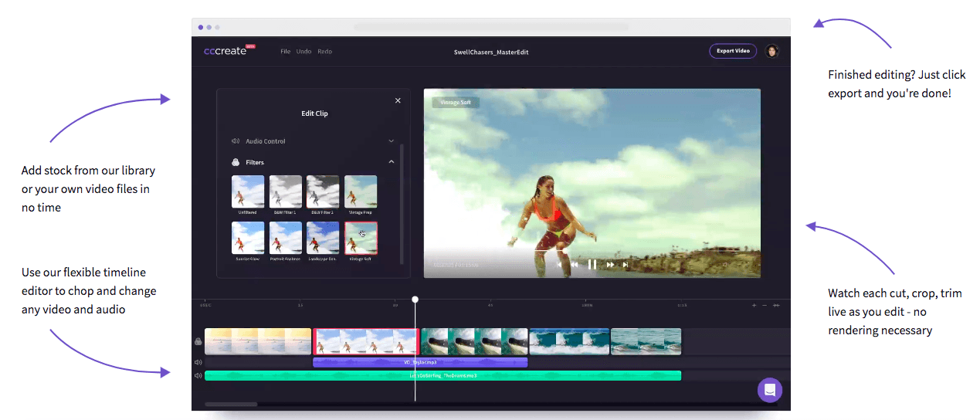Select the wave barrel clip
Viewport: 980px width, 420px height.
474,341
